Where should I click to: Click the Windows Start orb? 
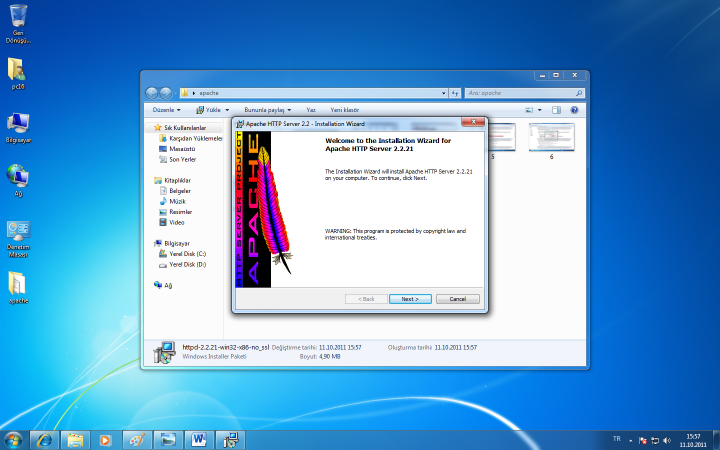[x=13, y=439]
